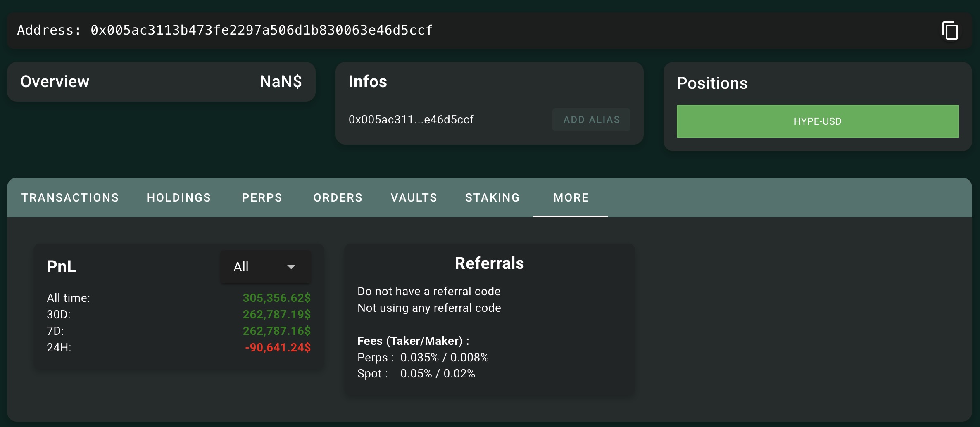Switch to the Transactions tab
The image size is (980, 427).
70,197
